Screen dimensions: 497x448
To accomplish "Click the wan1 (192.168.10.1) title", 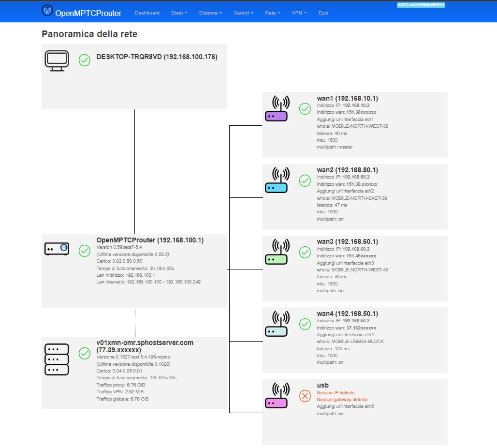I will (348, 98).
